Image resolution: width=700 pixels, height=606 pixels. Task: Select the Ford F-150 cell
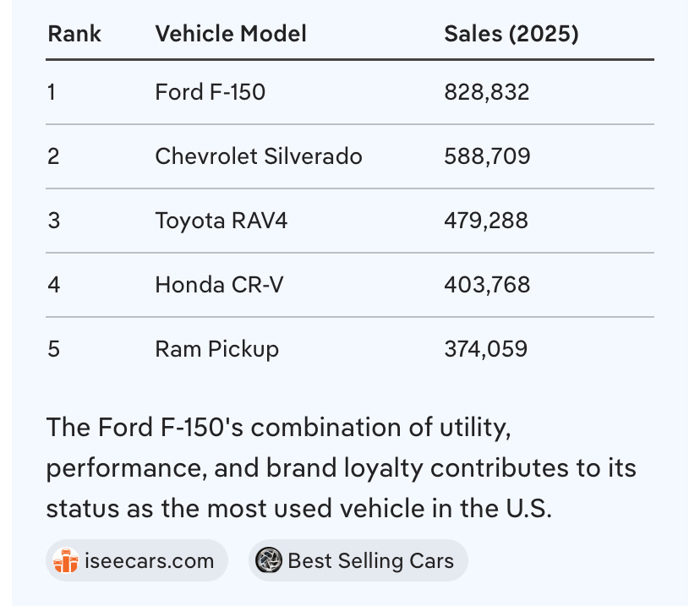tap(211, 92)
